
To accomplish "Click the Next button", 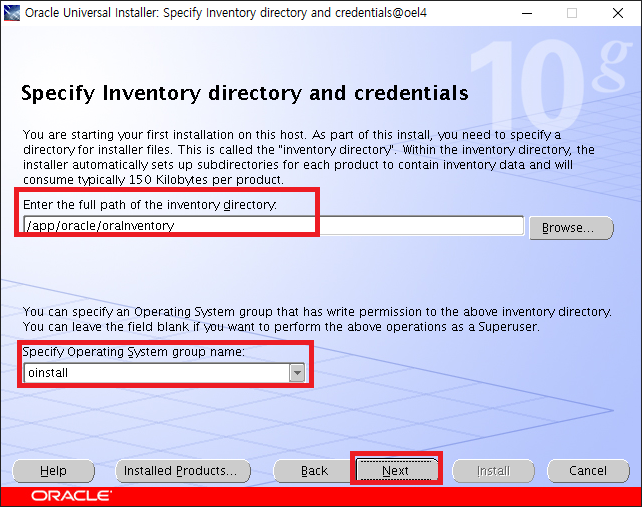I will coord(396,470).
